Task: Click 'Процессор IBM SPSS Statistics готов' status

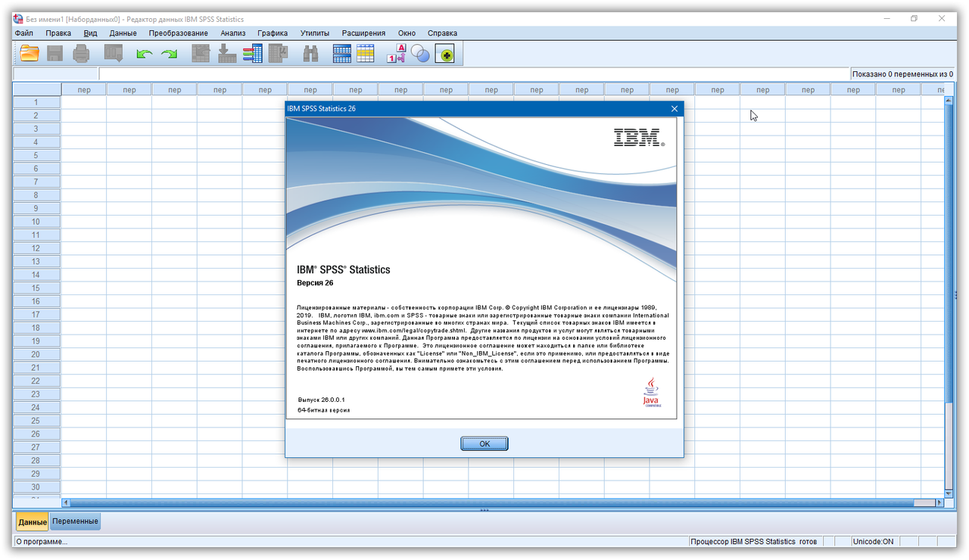Action: tap(754, 542)
